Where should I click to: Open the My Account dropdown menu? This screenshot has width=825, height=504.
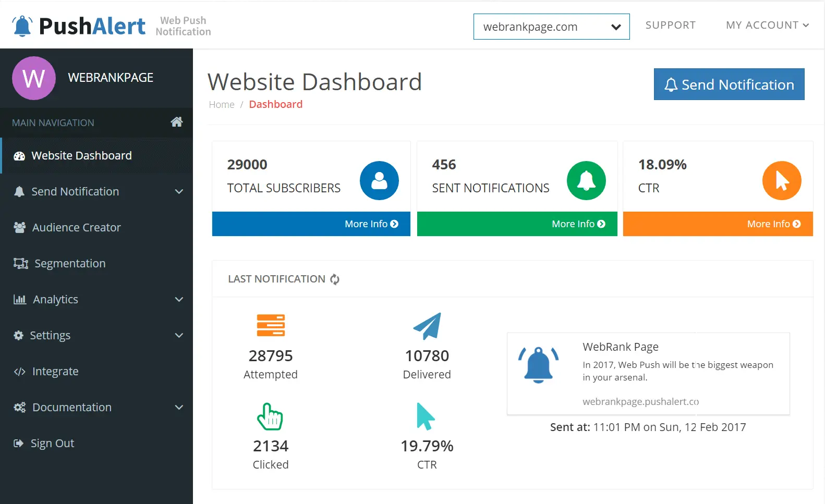[767, 25]
